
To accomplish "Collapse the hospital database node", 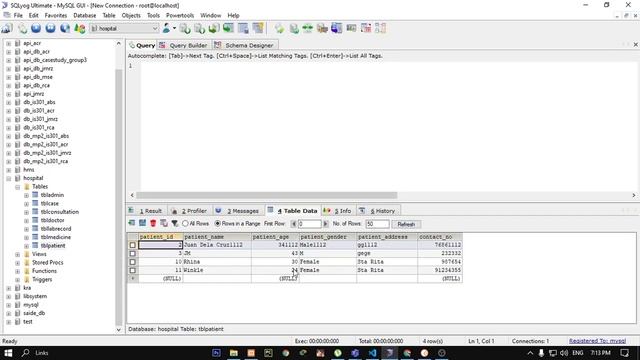I will point(9,178).
